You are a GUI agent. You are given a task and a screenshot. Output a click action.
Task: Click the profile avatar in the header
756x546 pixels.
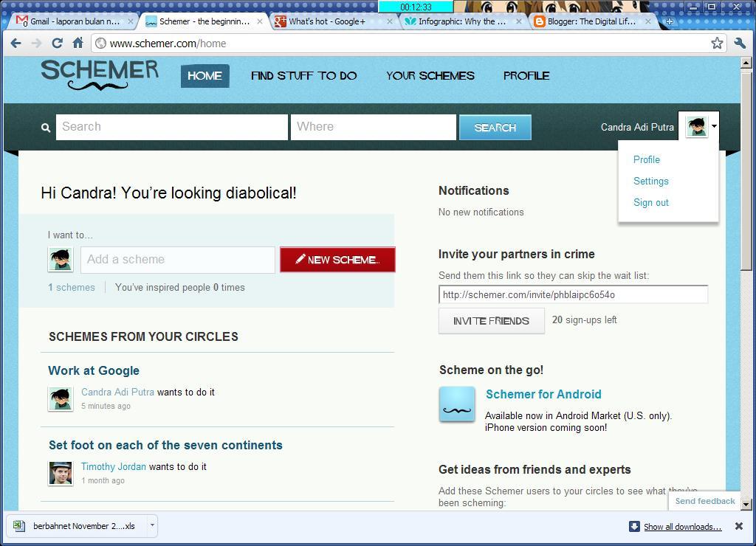coord(696,127)
